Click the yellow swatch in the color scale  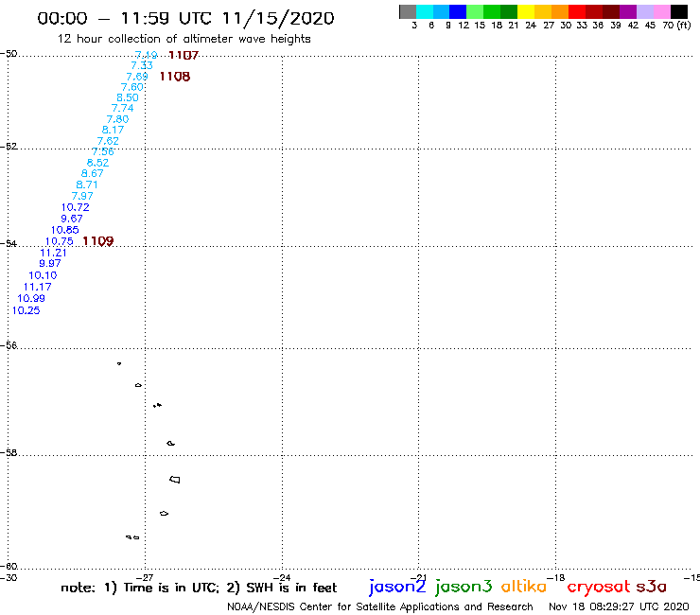click(x=526, y=11)
